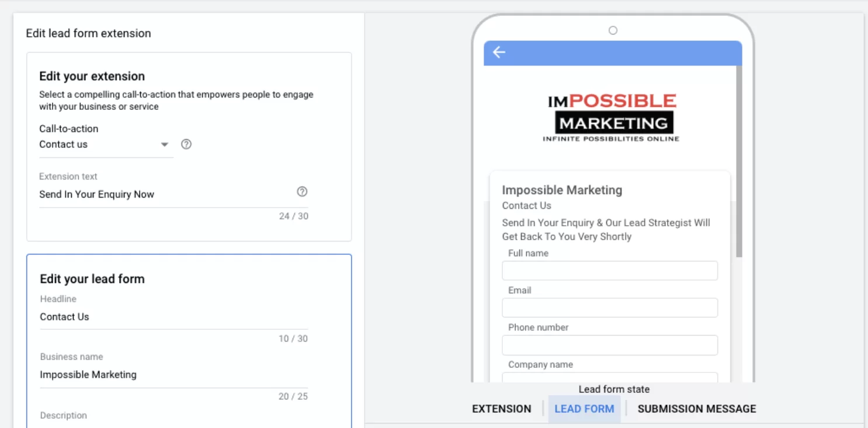Expand the Call-to-action dropdown arrow

click(165, 144)
